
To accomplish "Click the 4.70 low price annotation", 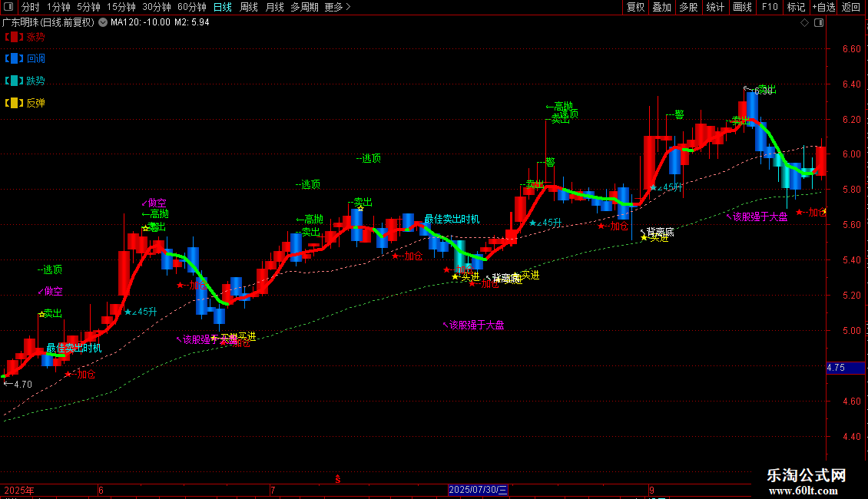I will coord(18,384).
